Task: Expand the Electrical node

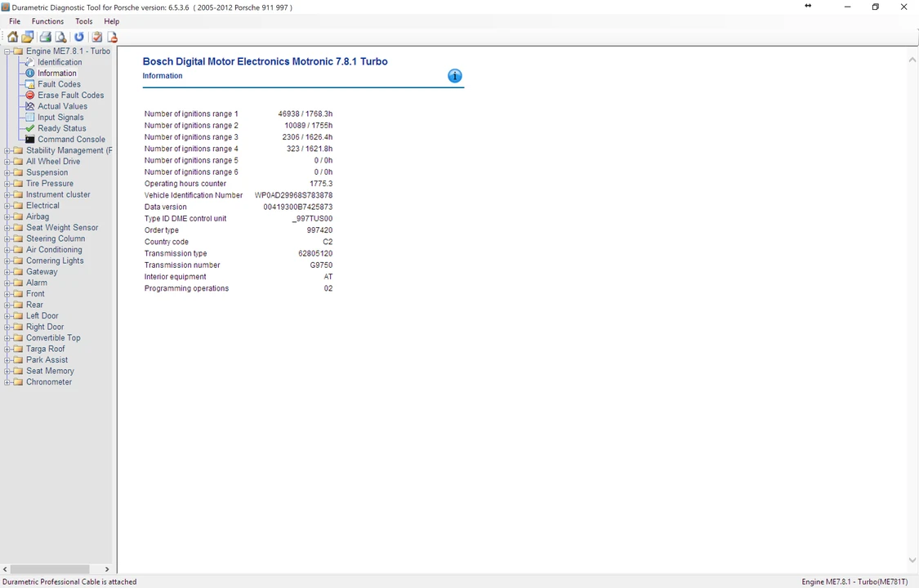Action: point(7,206)
